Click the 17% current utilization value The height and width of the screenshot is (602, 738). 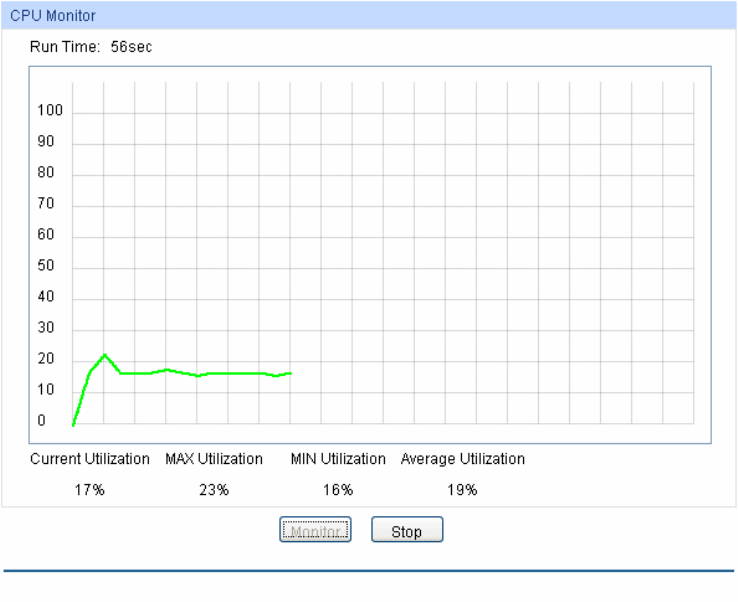89,490
